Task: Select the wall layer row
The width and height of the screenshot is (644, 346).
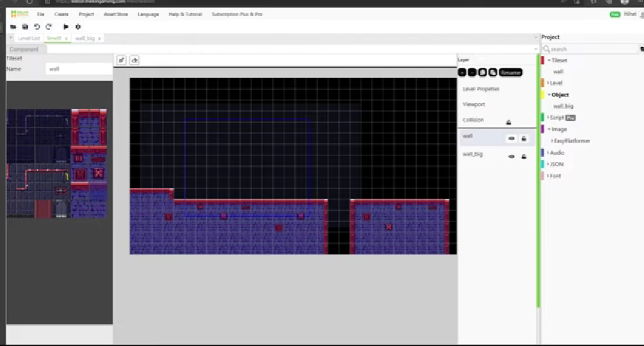Action: [497, 137]
